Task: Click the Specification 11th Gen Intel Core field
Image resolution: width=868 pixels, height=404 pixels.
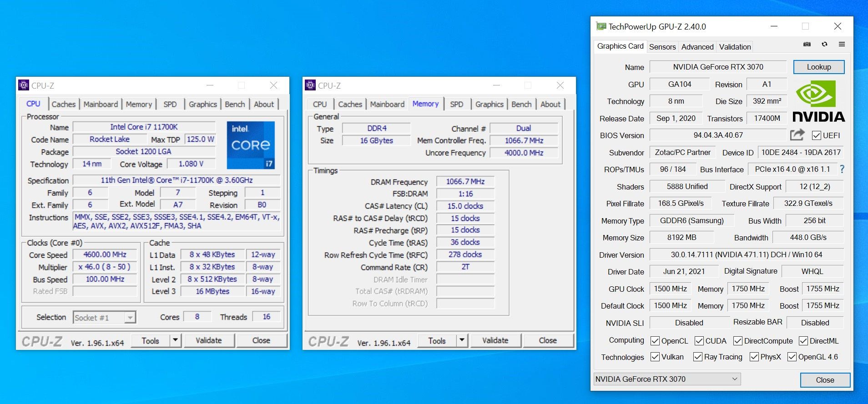Action: pos(177,180)
